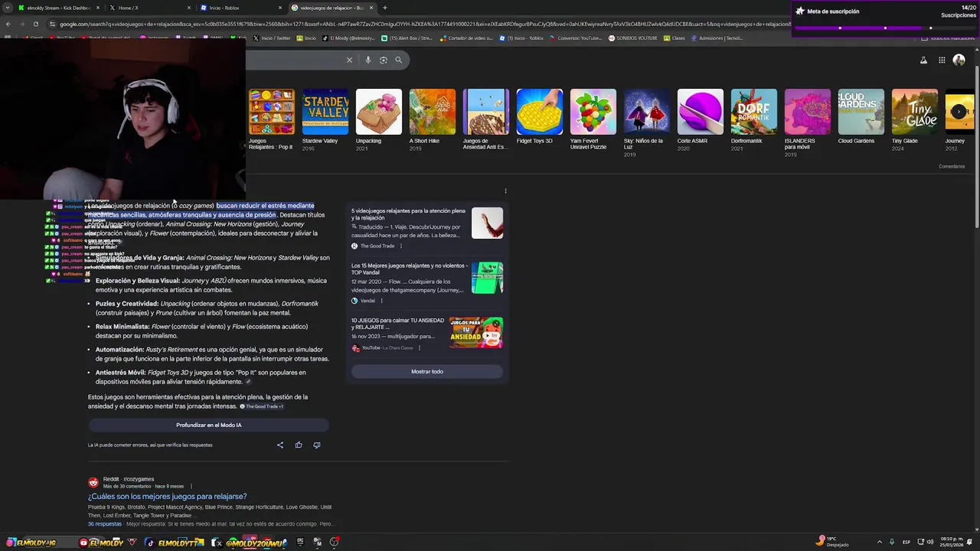980x551 pixels.
Task: Submit the search with the magnifier icon
Action: click(398, 60)
